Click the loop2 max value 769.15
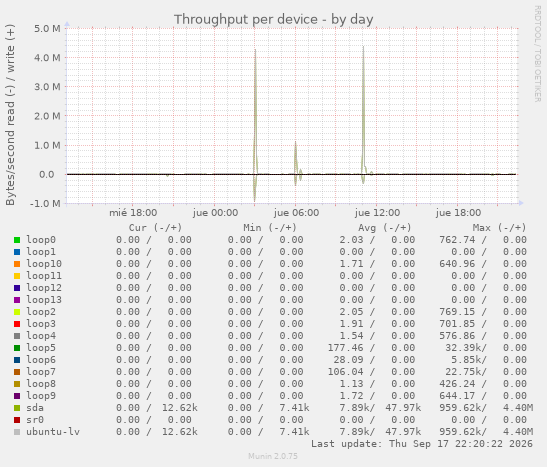 (x=457, y=312)
